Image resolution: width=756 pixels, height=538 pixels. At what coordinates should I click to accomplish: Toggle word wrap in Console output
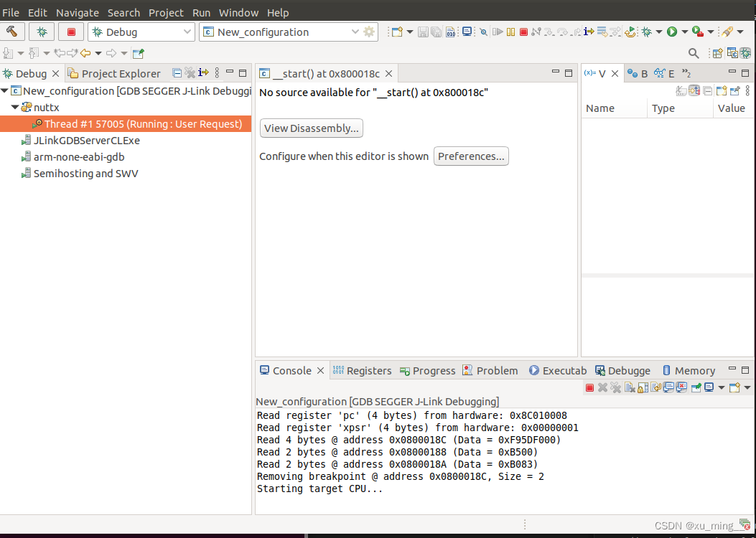pyautogui.click(x=655, y=387)
